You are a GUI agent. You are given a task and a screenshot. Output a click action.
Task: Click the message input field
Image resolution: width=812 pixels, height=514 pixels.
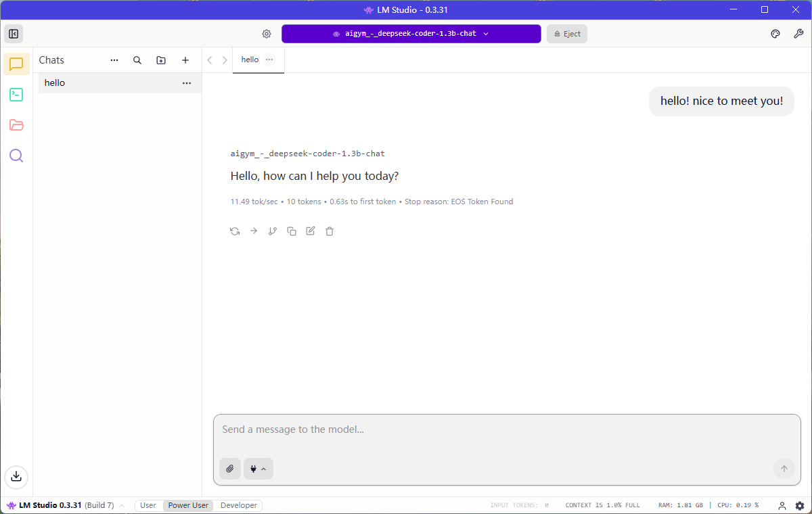point(507,429)
